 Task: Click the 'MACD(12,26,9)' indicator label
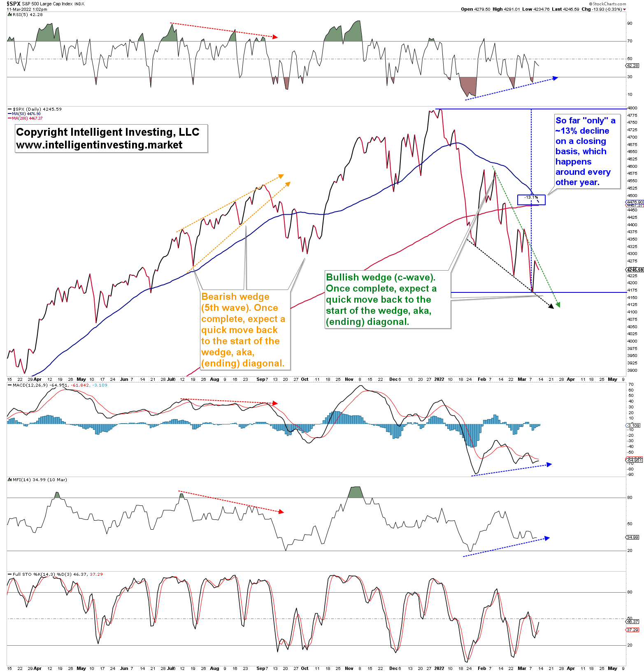[57, 385]
